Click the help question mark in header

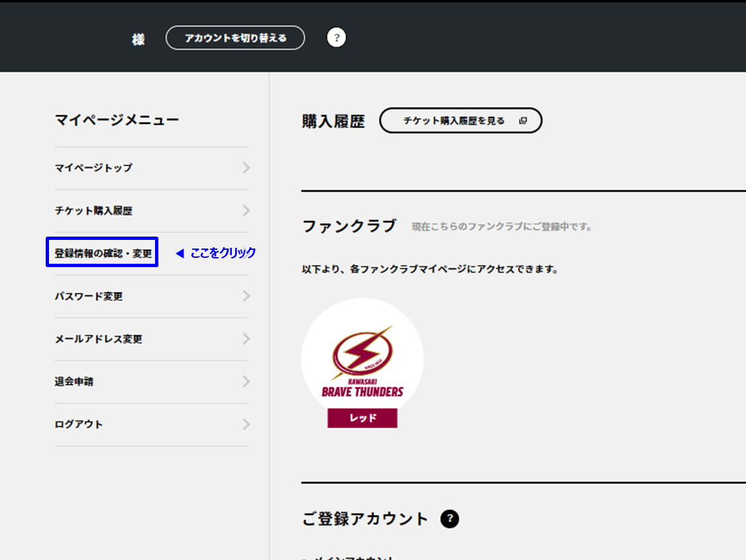tap(337, 38)
